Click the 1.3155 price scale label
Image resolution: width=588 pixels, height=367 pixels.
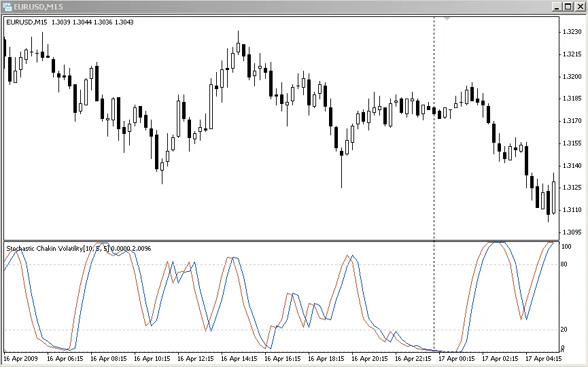point(571,143)
